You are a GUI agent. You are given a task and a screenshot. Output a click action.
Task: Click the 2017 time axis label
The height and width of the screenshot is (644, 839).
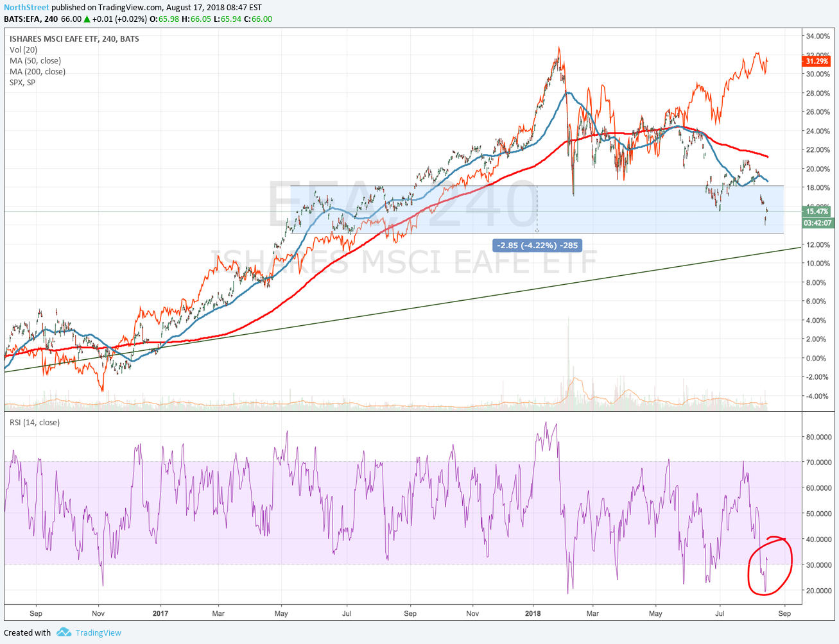160,613
